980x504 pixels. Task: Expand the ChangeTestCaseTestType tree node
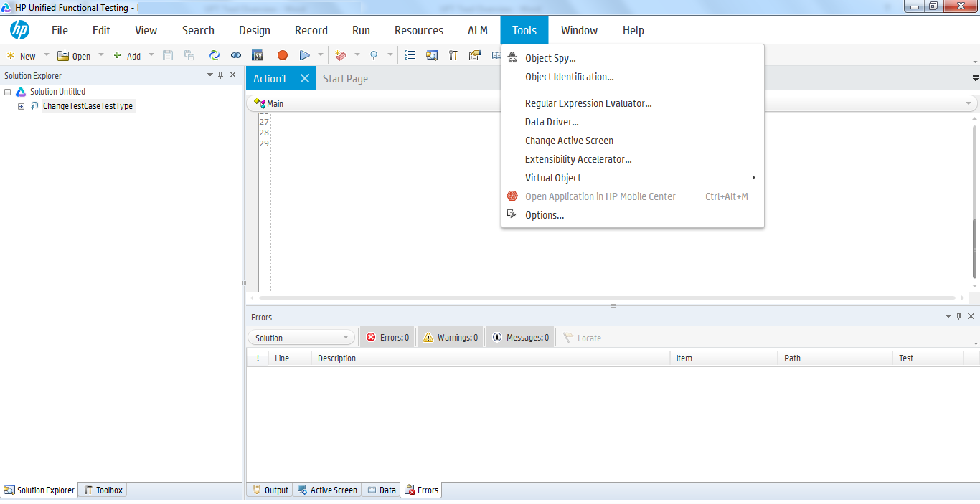(21, 106)
